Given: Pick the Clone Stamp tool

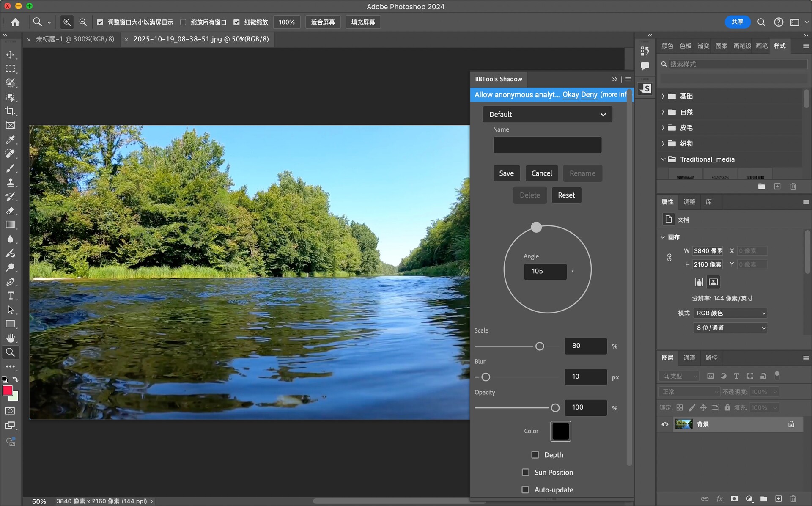Looking at the screenshot, I should [10, 182].
